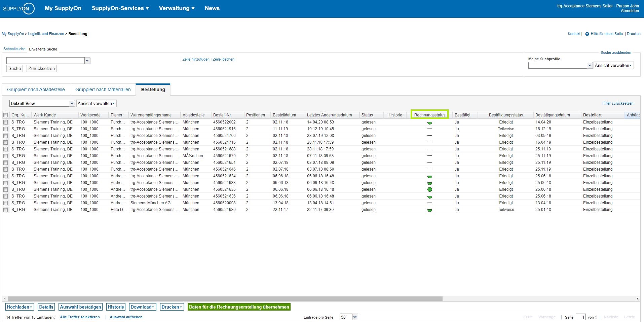Tick the checkbox for order 4560521688
The width and height of the screenshot is (644, 322).
point(5,149)
